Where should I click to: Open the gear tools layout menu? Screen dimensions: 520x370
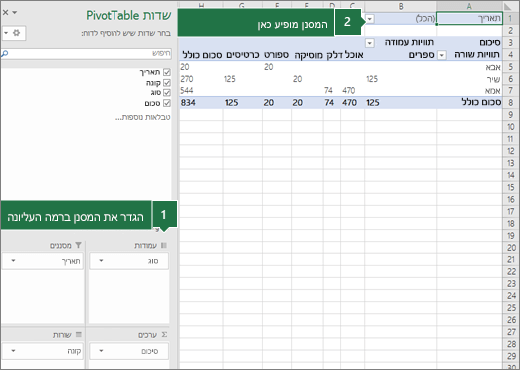tap(13, 33)
